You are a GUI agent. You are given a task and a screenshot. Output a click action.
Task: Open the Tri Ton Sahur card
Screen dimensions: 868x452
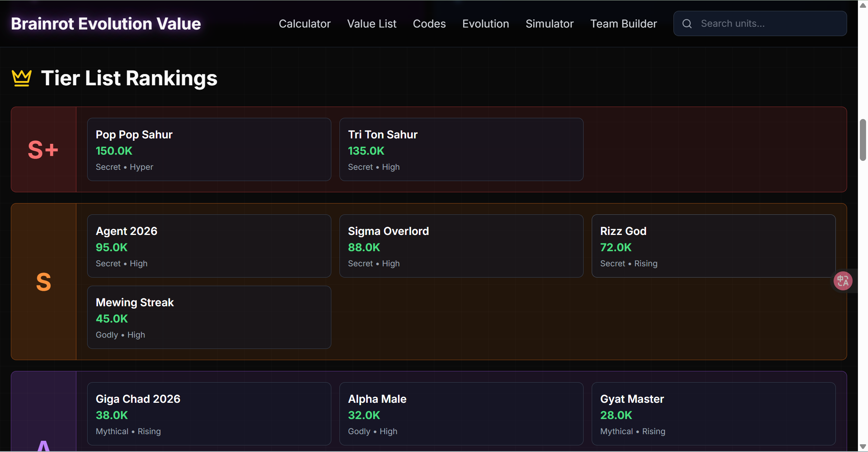461,149
